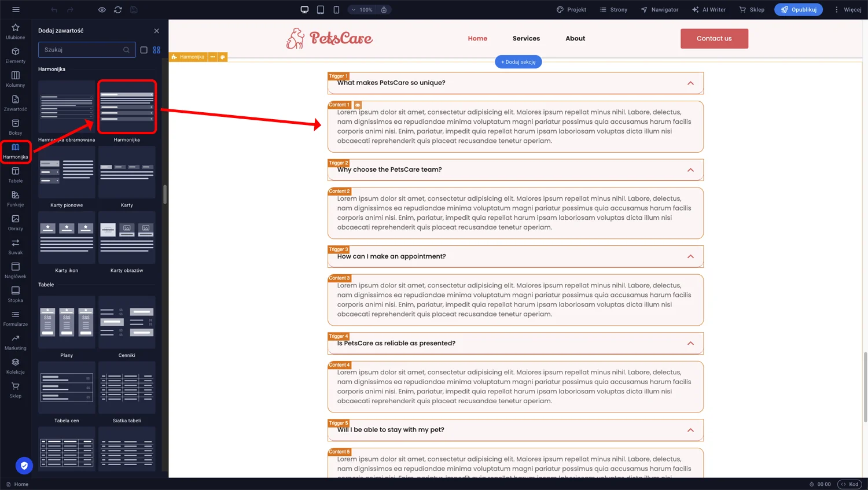This screenshot has width=868, height=490.
Task: Collapse the 'What makes PetsCare so unique?' chevron
Action: 690,83
